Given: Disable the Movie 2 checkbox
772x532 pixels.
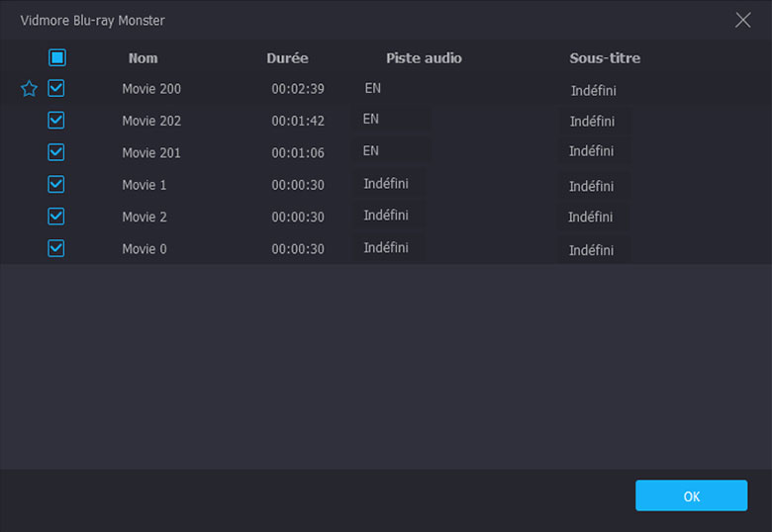Looking at the screenshot, I should (56, 217).
